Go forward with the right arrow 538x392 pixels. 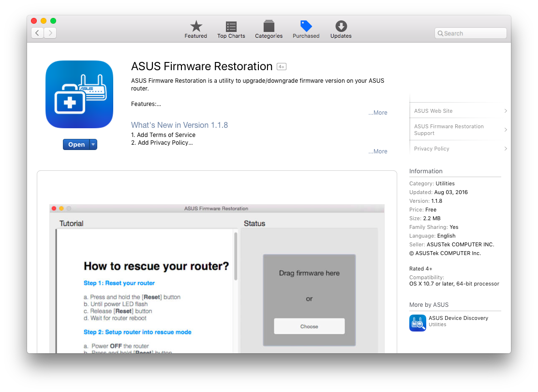point(50,33)
